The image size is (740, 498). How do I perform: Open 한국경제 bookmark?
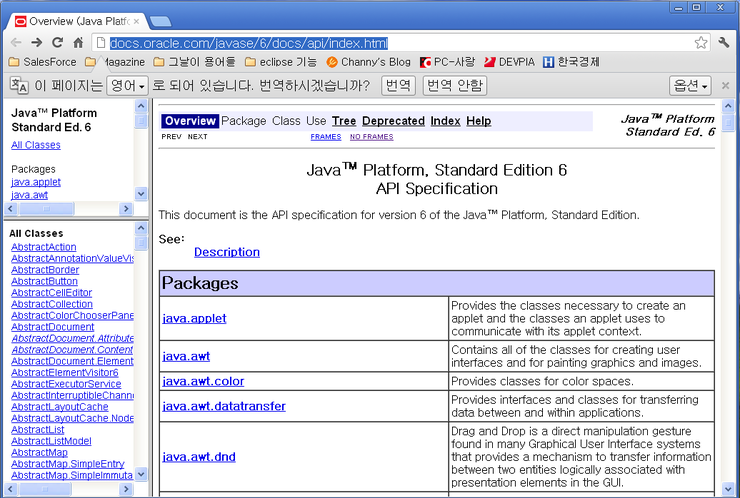[571, 62]
